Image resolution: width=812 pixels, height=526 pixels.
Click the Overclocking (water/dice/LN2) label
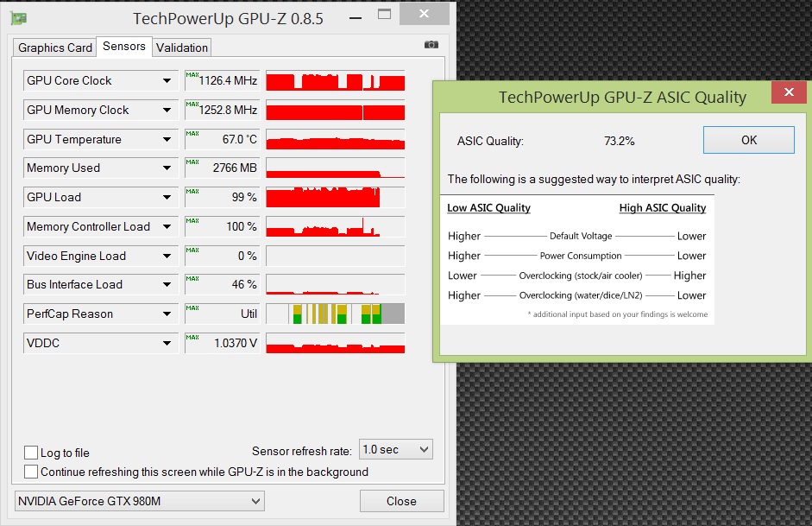tap(581, 295)
